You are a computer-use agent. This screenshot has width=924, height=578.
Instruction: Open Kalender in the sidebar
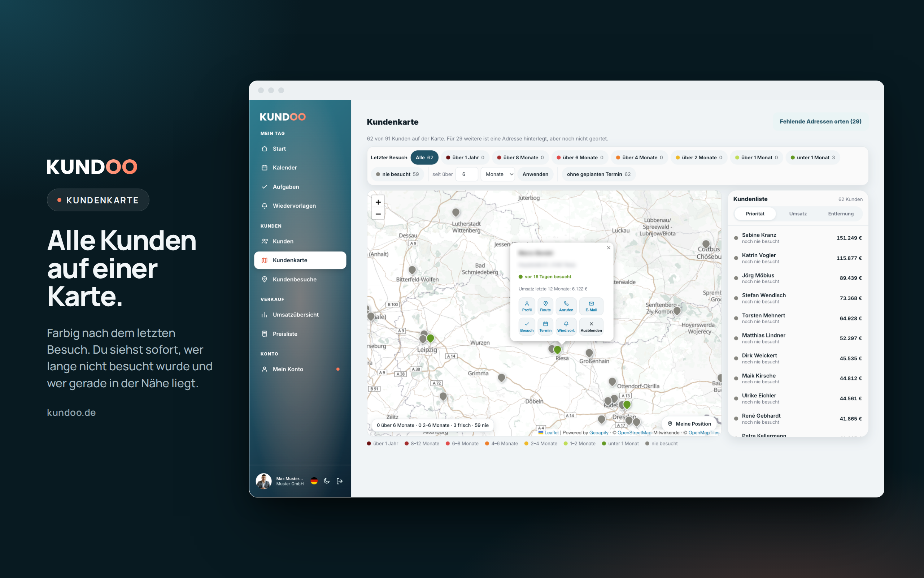coord(300,167)
